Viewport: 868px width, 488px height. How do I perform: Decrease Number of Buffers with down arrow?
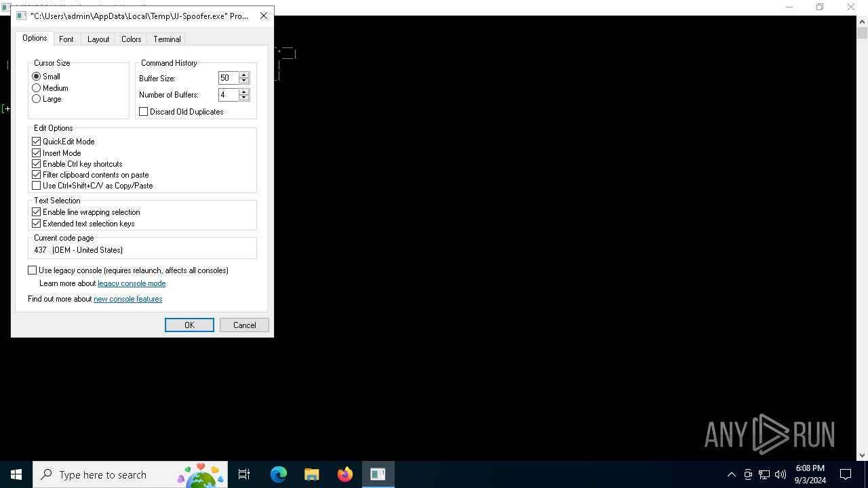(x=244, y=98)
